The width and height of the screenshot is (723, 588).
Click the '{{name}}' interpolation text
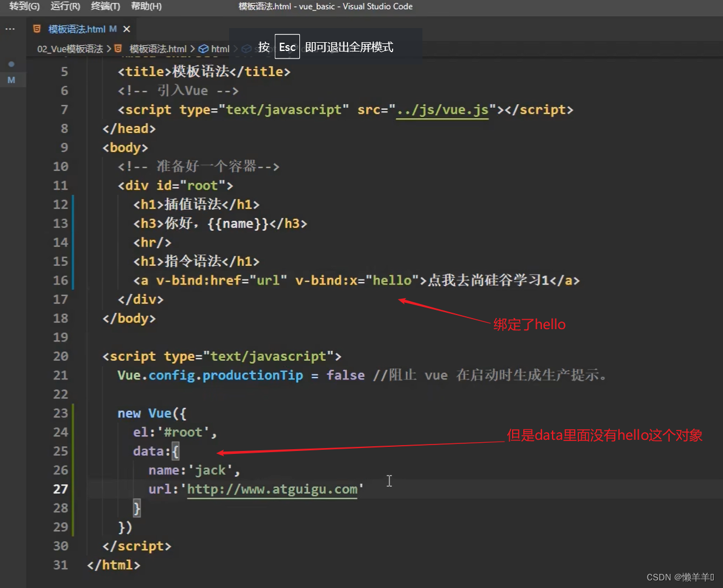(237, 223)
